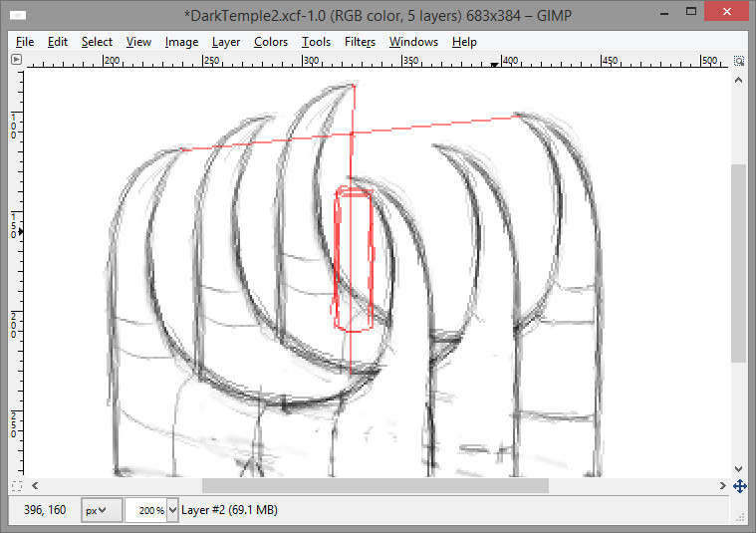Click the Layer #2 (69.1 MB) status text

tap(229, 510)
